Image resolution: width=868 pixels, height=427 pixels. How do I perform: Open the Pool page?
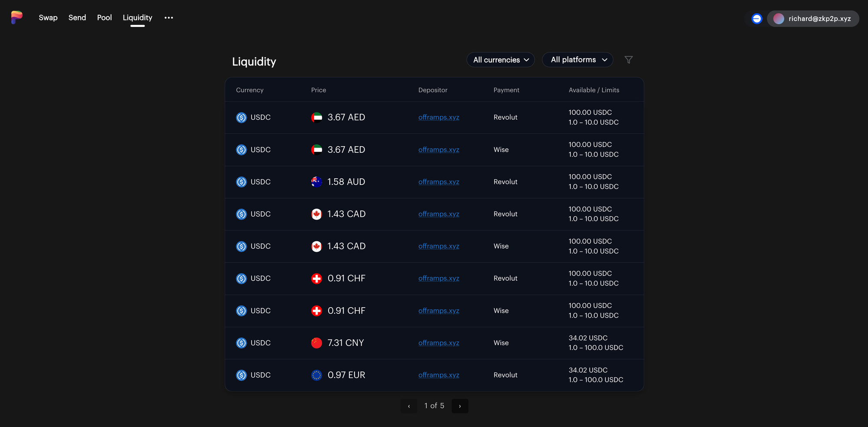pyautogui.click(x=104, y=17)
